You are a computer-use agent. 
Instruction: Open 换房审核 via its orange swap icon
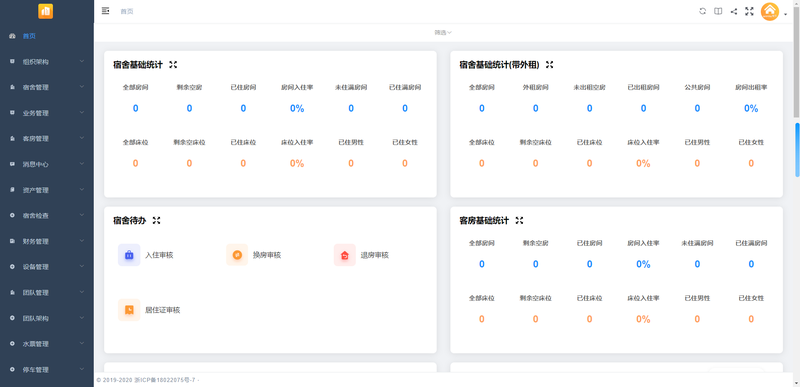(237, 255)
